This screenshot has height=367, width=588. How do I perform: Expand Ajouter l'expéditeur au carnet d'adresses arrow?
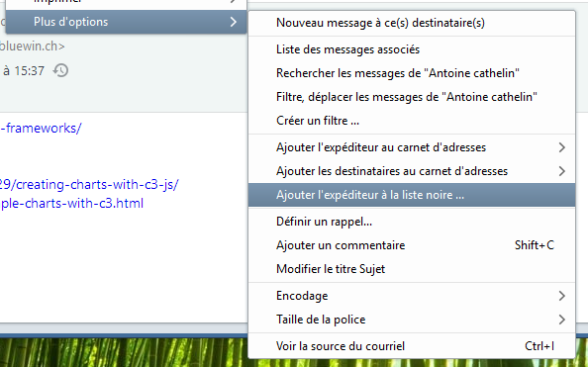(561, 147)
